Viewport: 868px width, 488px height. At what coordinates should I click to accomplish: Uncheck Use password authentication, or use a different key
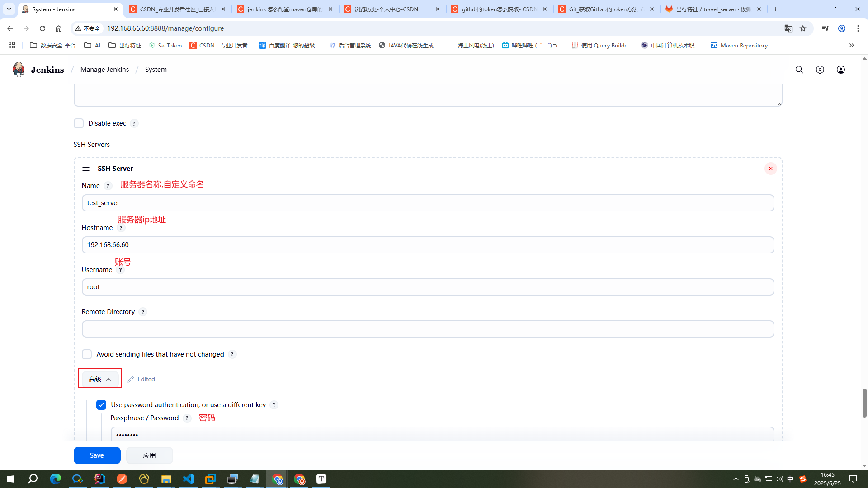point(101,405)
